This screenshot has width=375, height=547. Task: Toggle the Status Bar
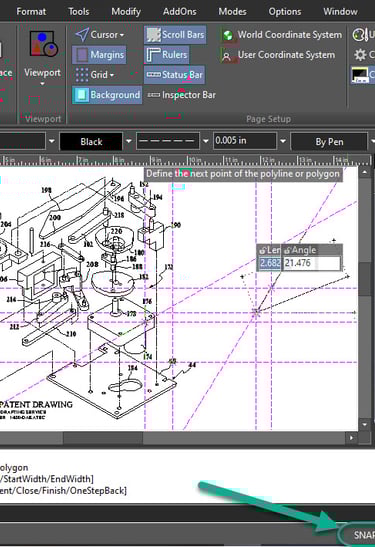(174, 75)
